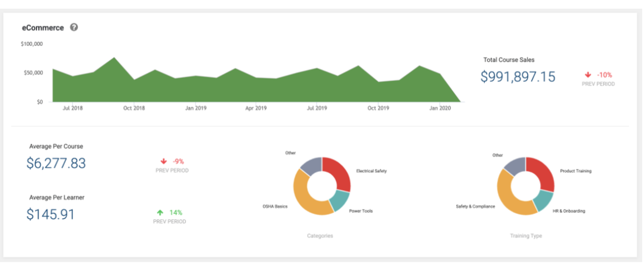This screenshot has height=267, width=644.
Task: Click the Electrical Safety chart label
Action: click(x=371, y=171)
